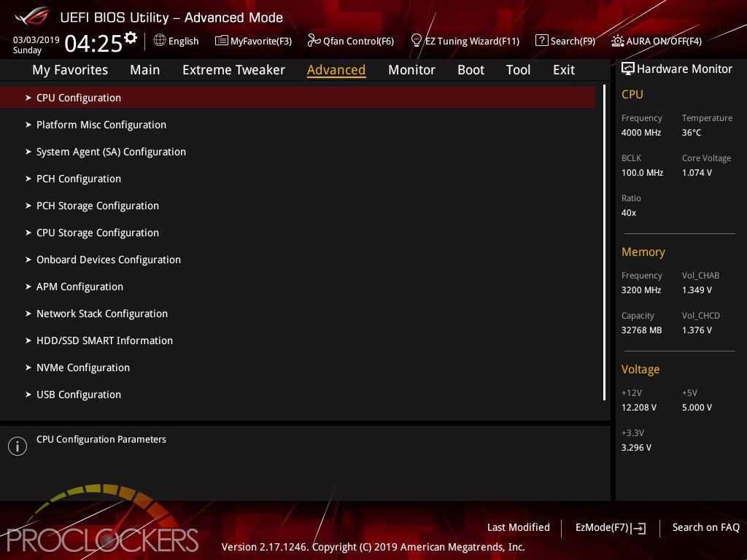Click the EZ Tuning Wizard bulb icon
Image resolution: width=747 pixels, height=560 pixels.
point(416,41)
